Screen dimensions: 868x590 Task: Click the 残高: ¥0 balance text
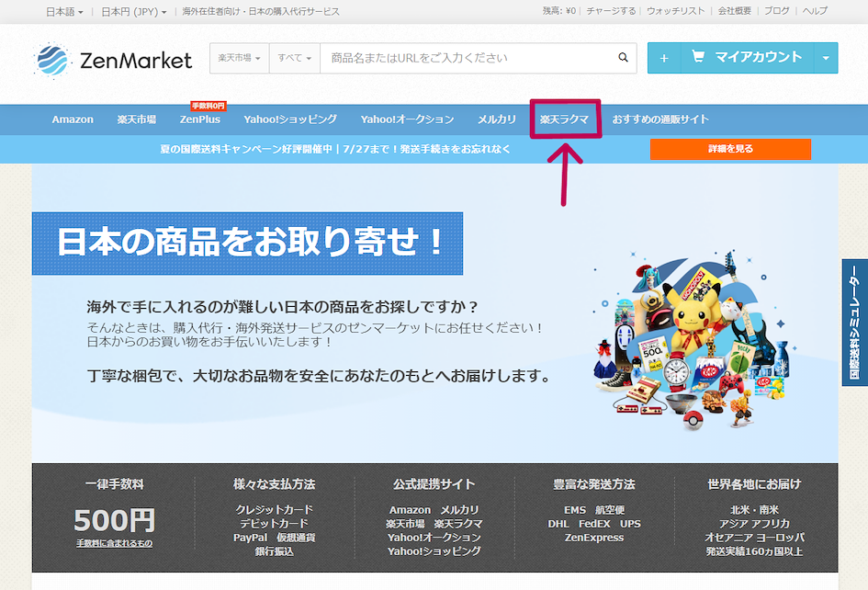(559, 11)
